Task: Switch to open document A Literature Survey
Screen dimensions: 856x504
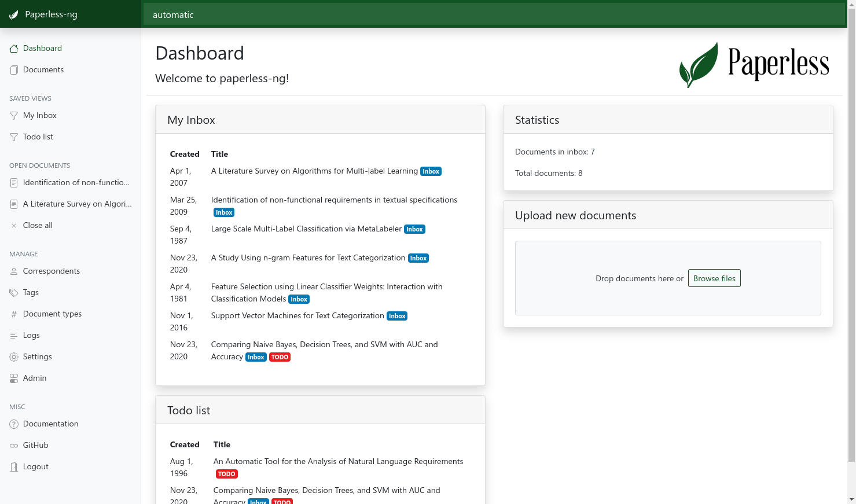Action: pos(76,204)
